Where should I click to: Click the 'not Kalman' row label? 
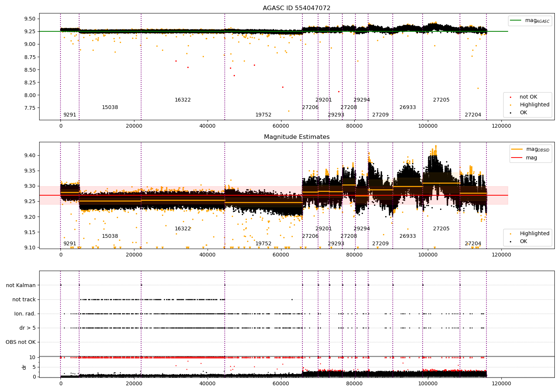[21, 286]
